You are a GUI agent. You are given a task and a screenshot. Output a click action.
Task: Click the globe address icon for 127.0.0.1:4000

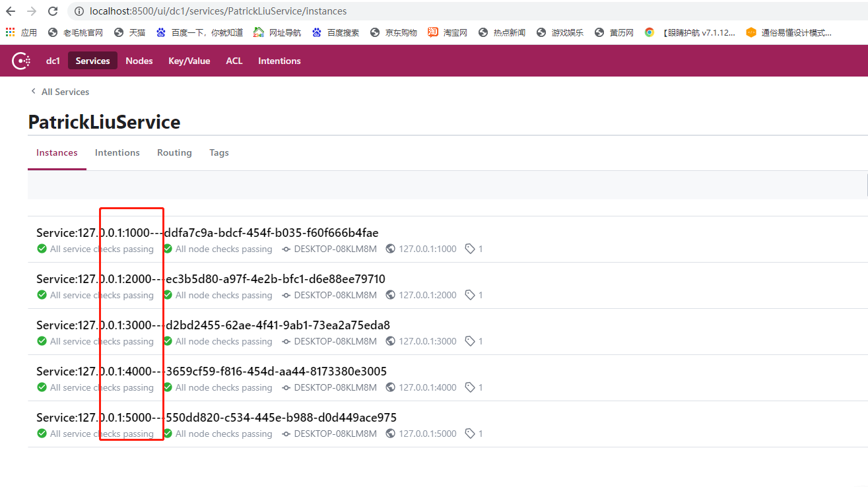[x=391, y=387]
